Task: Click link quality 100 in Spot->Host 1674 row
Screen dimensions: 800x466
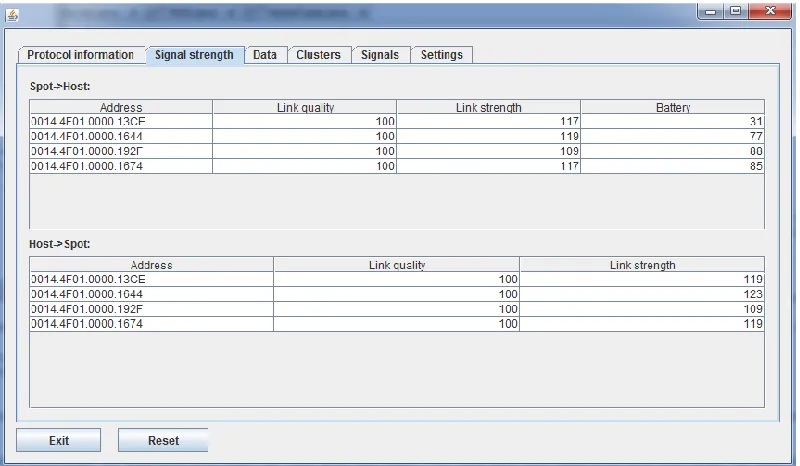Action: 305,166
